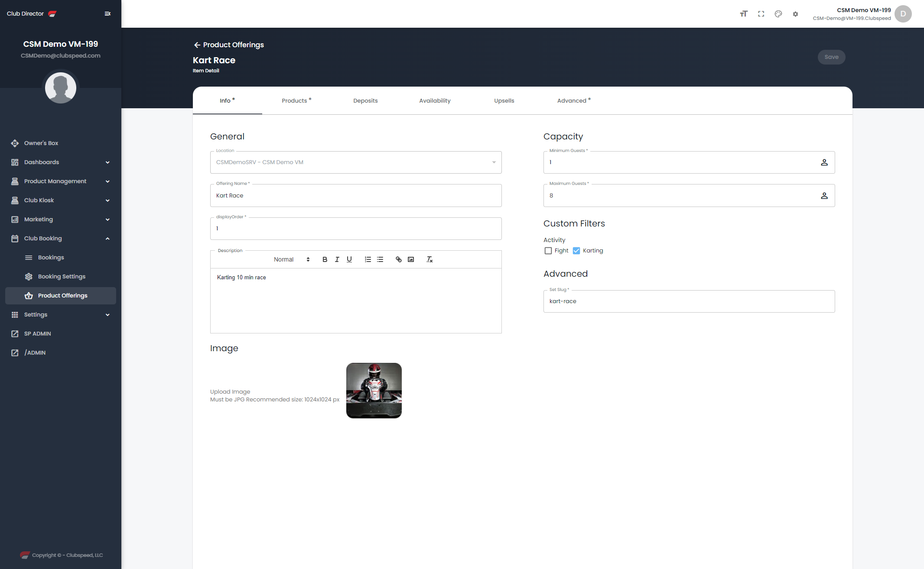Screen dimensions: 924x569
Task: Open the theme palette icon
Action: point(778,14)
